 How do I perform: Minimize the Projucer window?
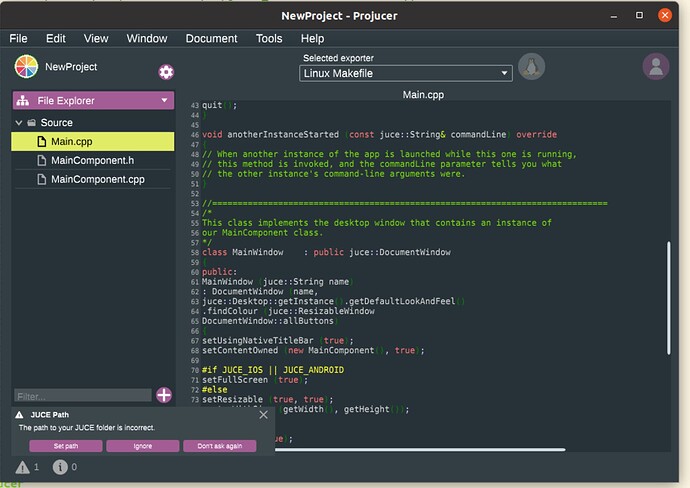[x=614, y=16]
